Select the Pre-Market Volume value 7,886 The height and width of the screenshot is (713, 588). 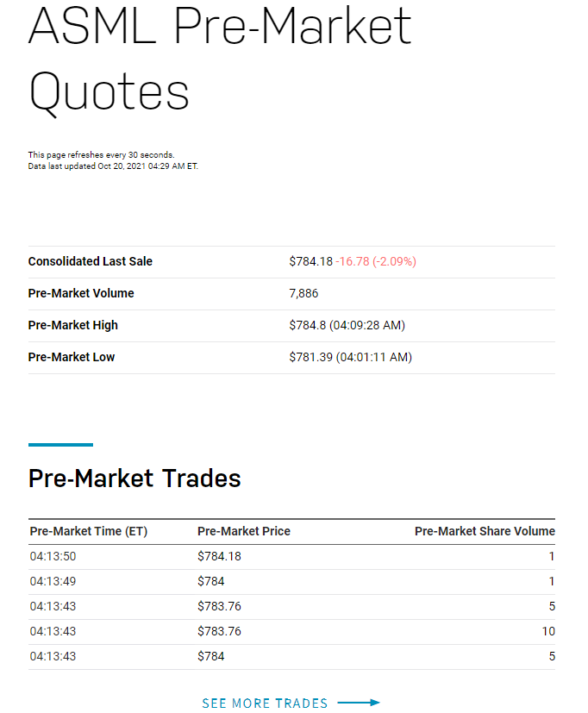(x=303, y=293)
